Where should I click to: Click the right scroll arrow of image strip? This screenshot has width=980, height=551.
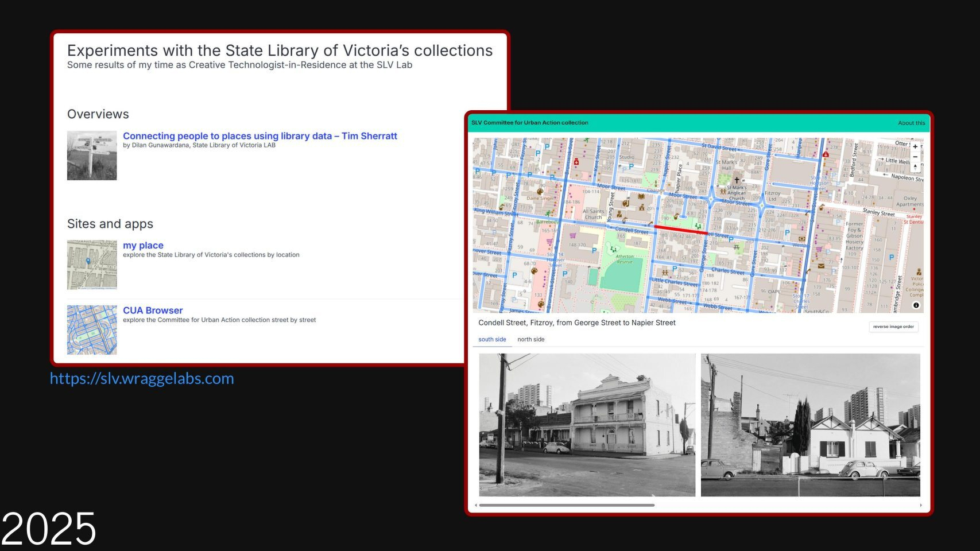click(921, 505)
